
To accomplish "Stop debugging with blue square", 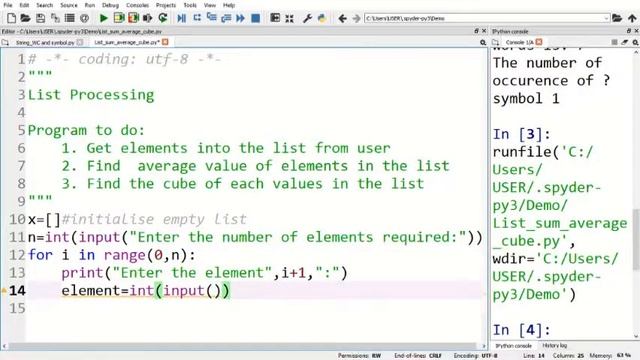I will 256,18.
